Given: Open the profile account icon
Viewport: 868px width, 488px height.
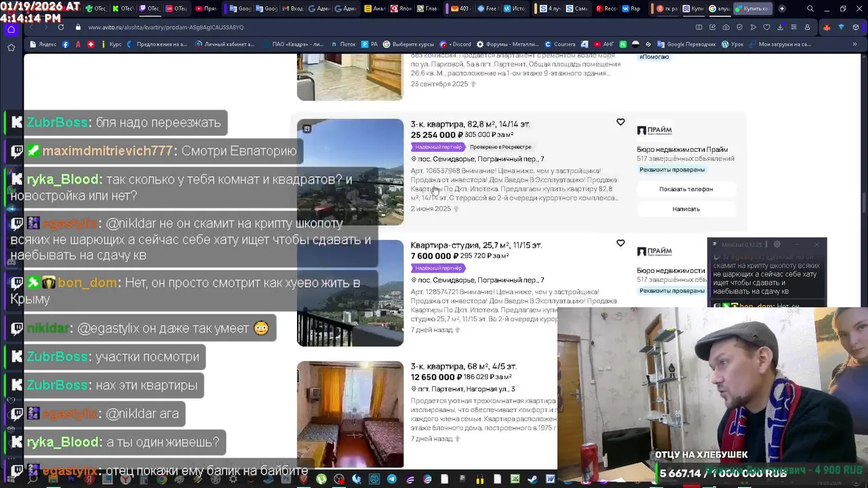Looking at the screenshot, I should (807, 27).
